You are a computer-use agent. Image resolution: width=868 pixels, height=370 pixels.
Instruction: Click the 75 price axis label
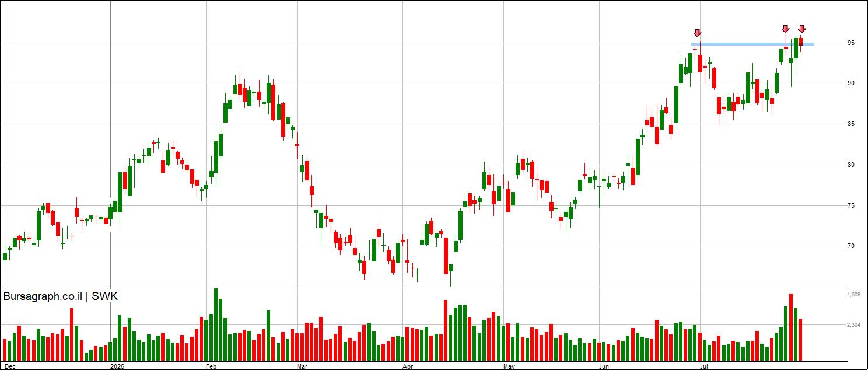(x=851, y=205)
